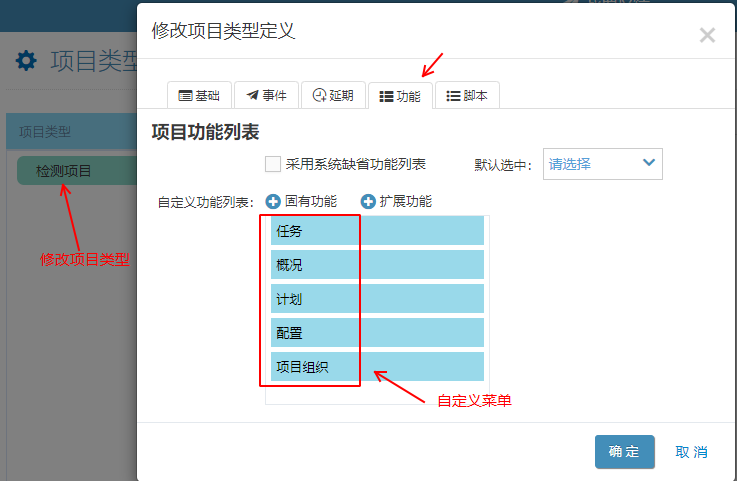Enable 采用系统缺省功能列表 checkbox
The image size is (737, 481).
point(273,164)
